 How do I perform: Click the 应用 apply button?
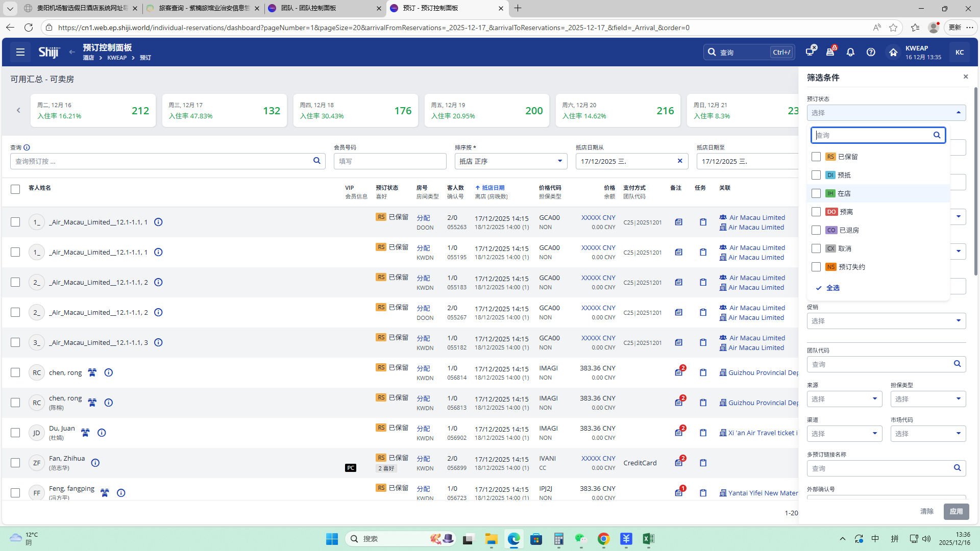[x=956, y=511]
